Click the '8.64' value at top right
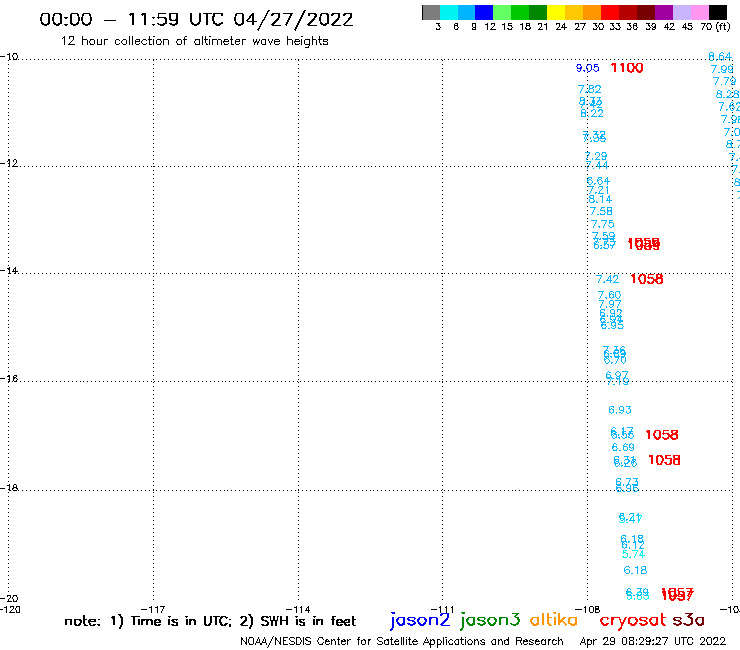Screen dimensions: 740x650 (720, 57)
